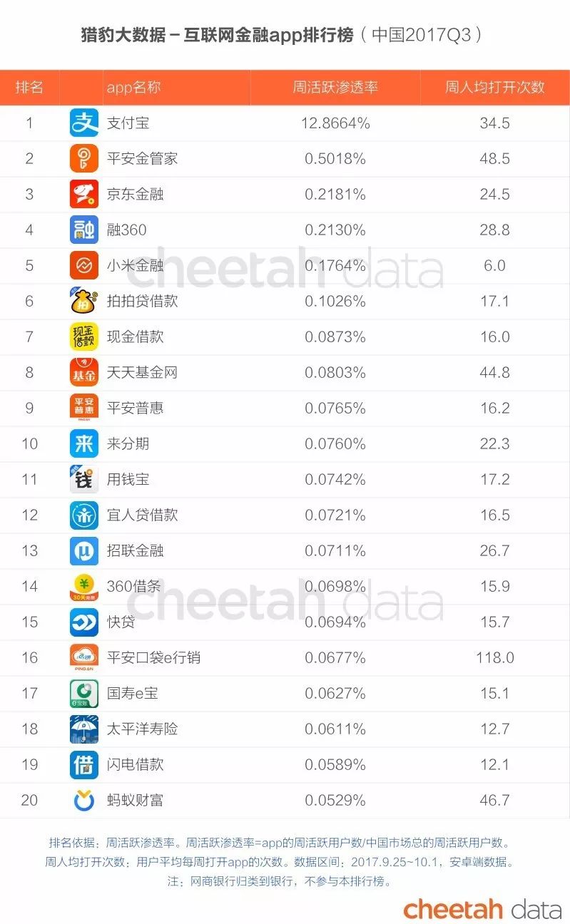
Task: Click the 融360 app icon
Action: click(x=84, y=230)
